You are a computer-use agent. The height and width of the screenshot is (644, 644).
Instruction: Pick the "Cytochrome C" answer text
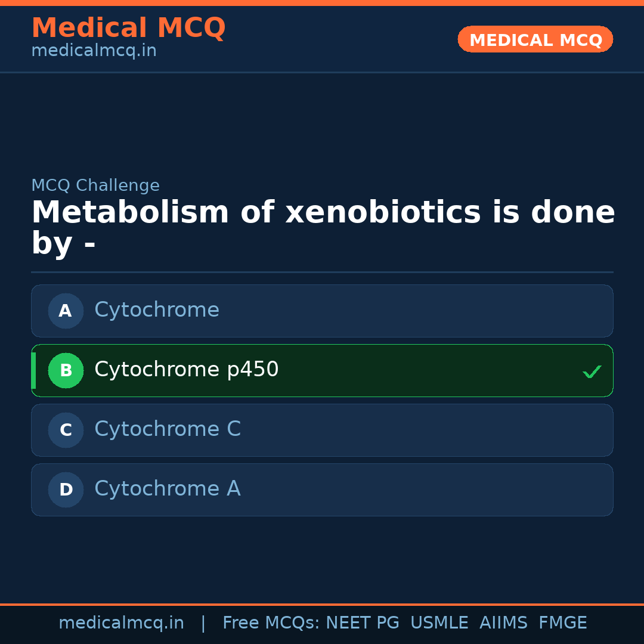click(167, 429)
